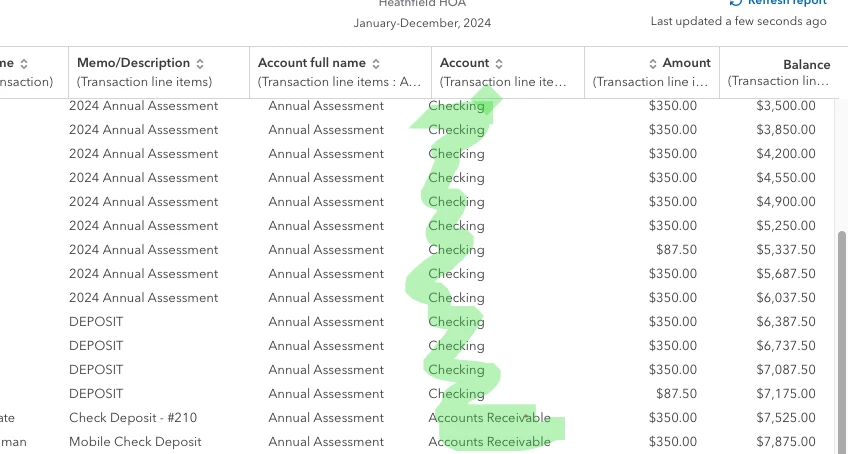The height and width of the screenshot is (454, 848).
Task: Click the first DEPOSIT memo cell
Action: click(96, 321)
